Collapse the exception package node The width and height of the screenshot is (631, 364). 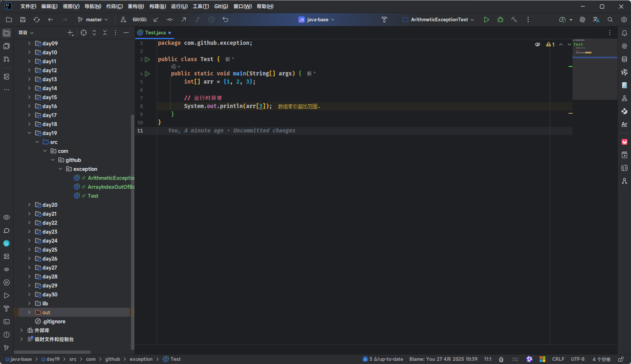tap(60, 169)
